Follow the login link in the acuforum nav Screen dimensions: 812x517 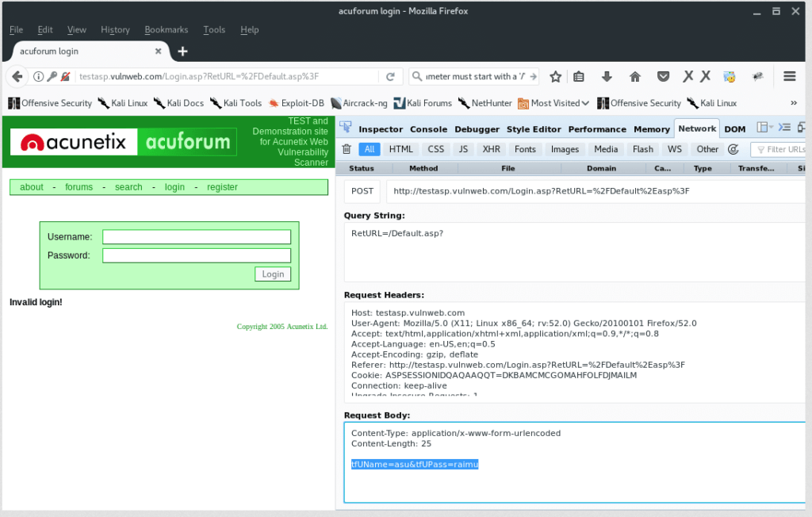(x=174, y=187)
